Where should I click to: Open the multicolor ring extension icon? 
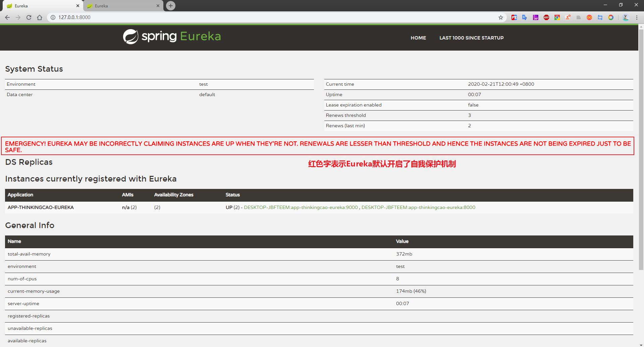pos(611,17)
